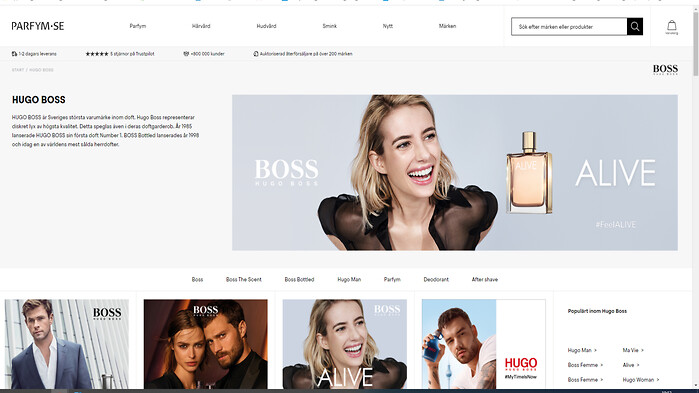Click the BOSS brand logo top right

tap(665, 70)
